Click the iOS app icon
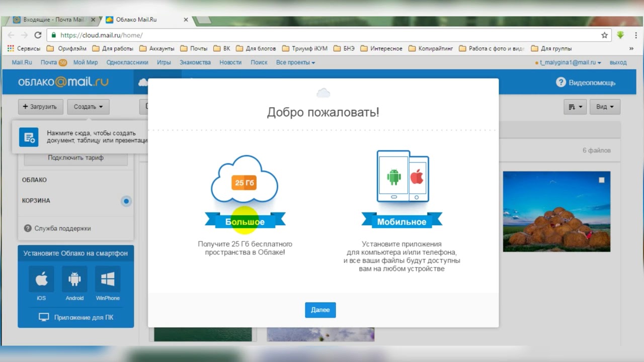 coord(41,280)
